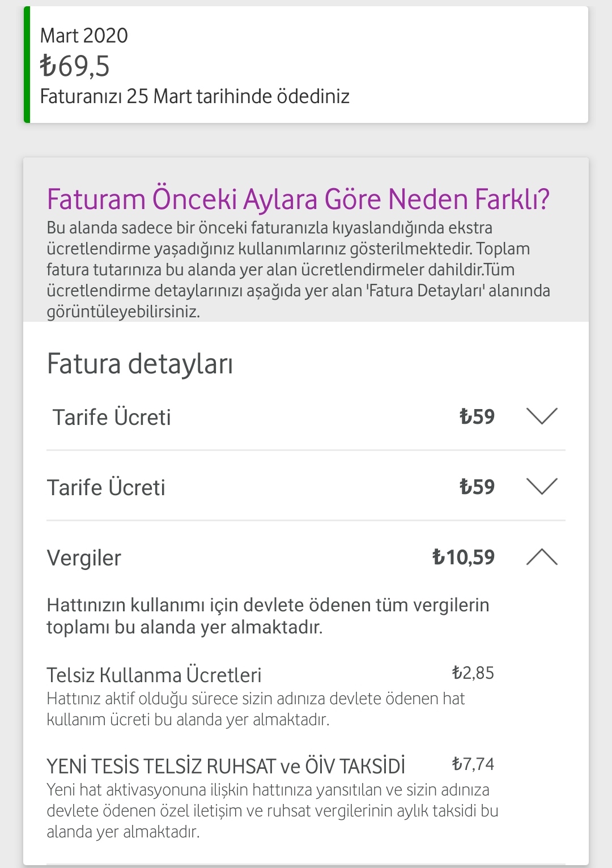Select the Telsiz Kullanma Ücretleri item
Screen dimensions: 612x868
click(x=154, y=675)
